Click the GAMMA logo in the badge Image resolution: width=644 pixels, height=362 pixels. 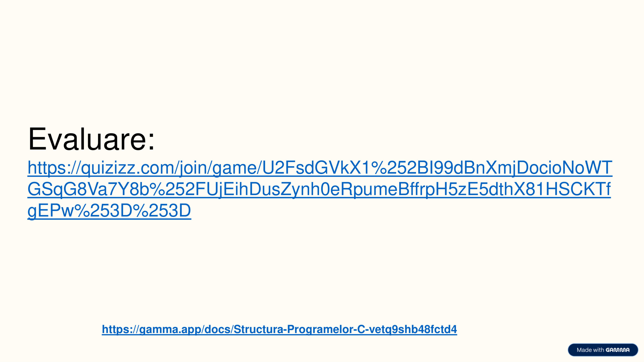click(x=617, y=350)
